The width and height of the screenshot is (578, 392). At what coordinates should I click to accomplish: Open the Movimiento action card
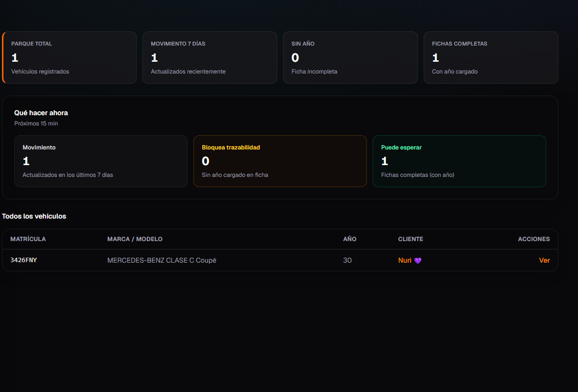pyautogui.click(x=101, y=161)
